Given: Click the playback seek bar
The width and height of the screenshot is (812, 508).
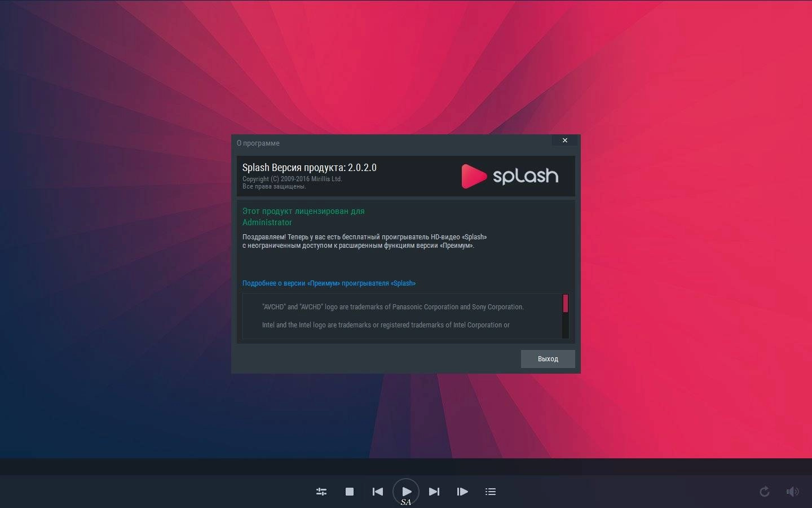Looking at the screenshot, I should click(x=406, y=466).
